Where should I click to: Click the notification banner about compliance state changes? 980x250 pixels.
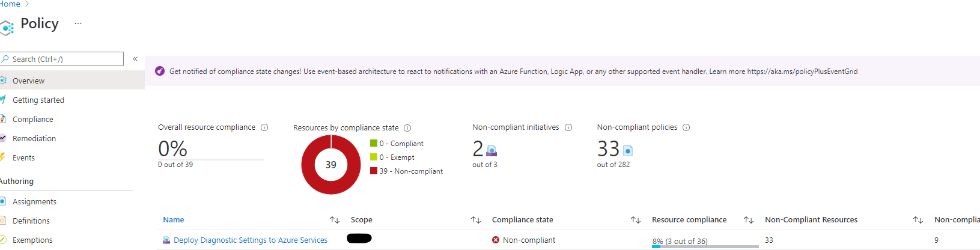(562, 71)
